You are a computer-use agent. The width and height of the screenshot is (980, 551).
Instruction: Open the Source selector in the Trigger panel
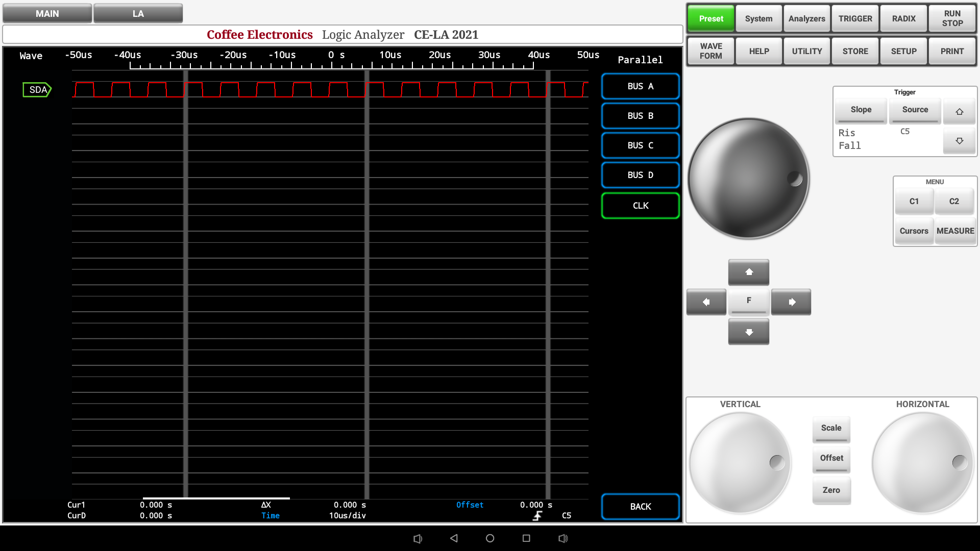coord(915,110)
